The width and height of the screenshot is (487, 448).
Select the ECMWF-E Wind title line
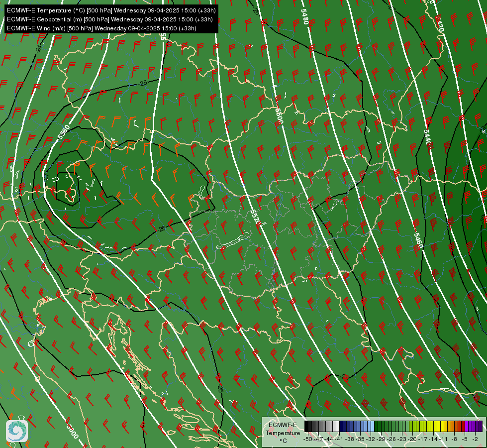(x=101, y=28)
